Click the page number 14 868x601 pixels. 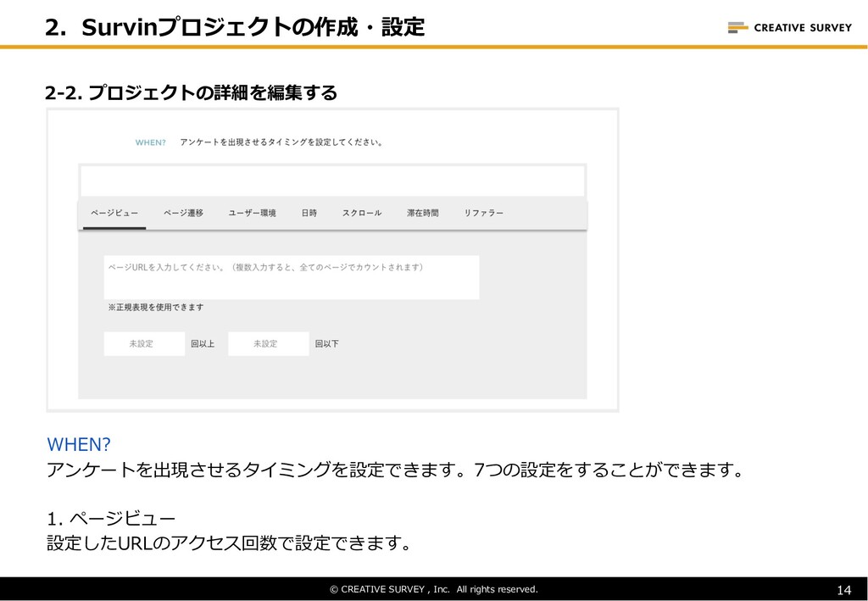tap(843, 590)
